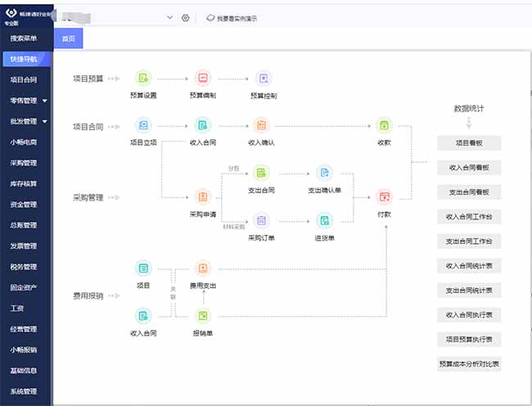Click the 项目看板 button
The height and width of the screenshot is (406, 532).
tap(469, 142)
